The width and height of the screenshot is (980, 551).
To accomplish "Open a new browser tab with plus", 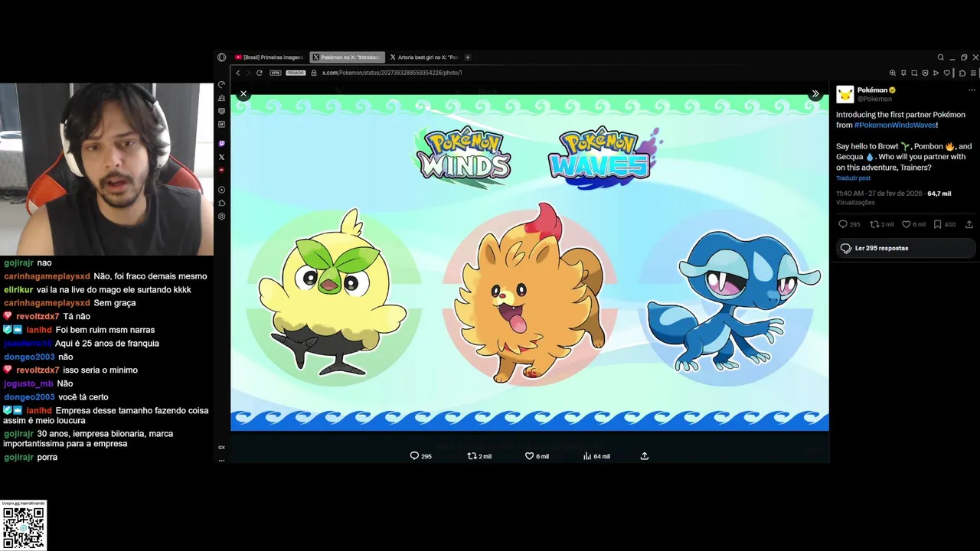I will (x=468, y=57).
